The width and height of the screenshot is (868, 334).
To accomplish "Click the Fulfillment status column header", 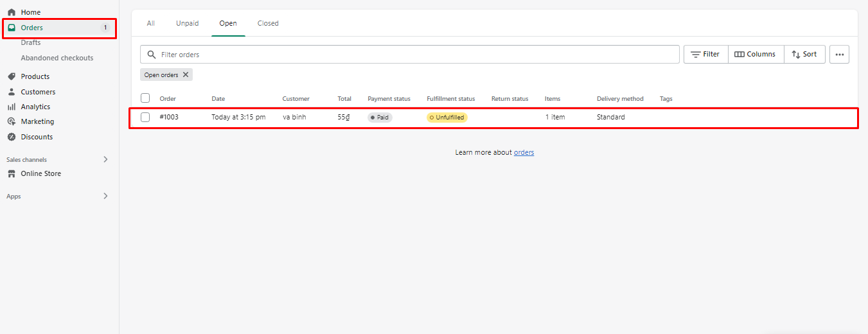I will (x=451, y=99).
